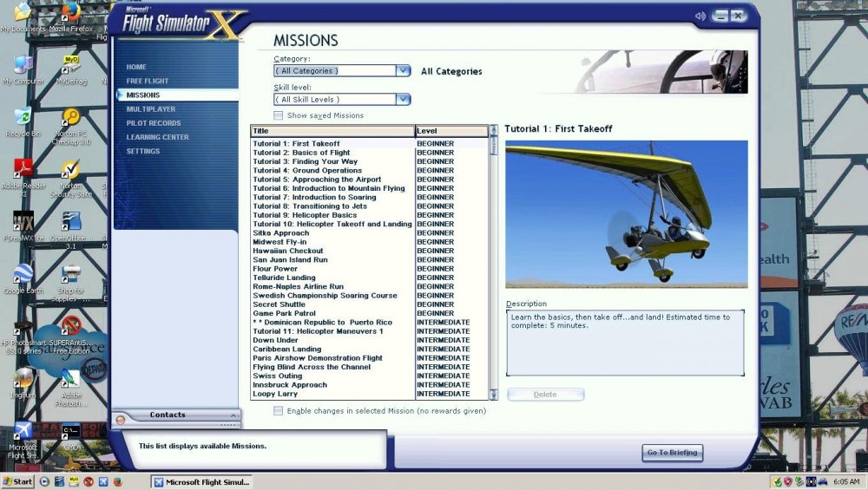The image size is (868, 490).
Task: Click mission list scroll down arrow
Action: 494,395
